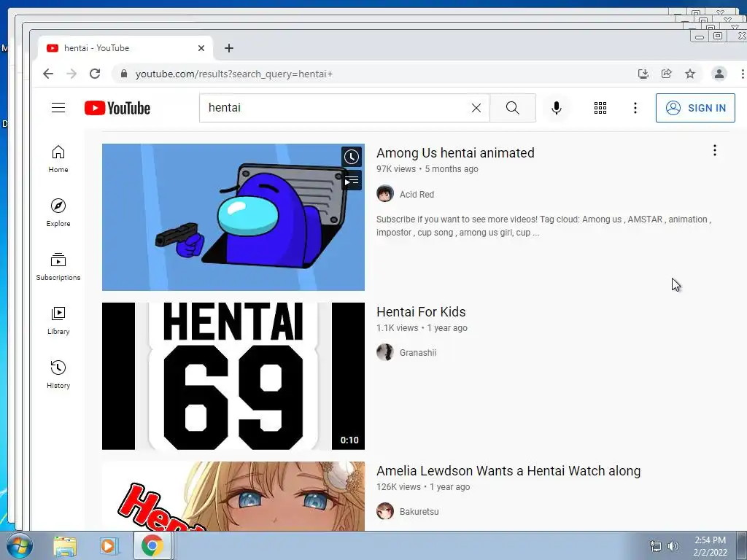Click the SIGN IN button
747x560 pixels.
point(695,108)
